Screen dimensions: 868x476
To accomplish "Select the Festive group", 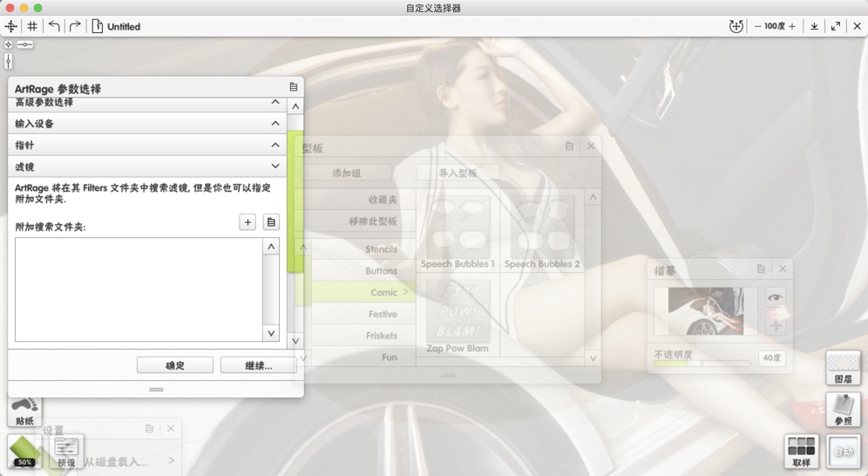I will tap(363, 314).
